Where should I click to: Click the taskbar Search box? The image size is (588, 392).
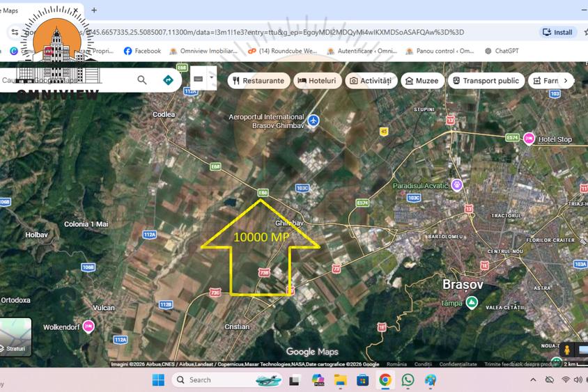(227, 379)
